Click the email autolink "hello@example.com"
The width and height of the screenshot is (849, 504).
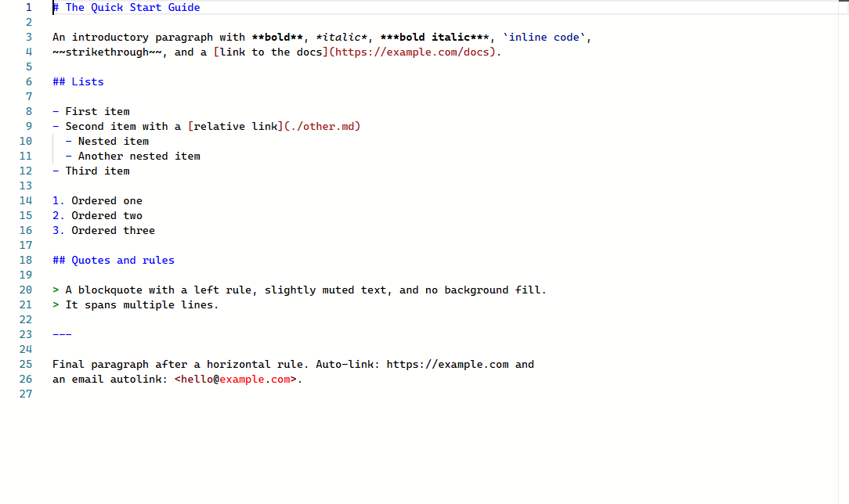pyautogui.click(x=236, y=380)
